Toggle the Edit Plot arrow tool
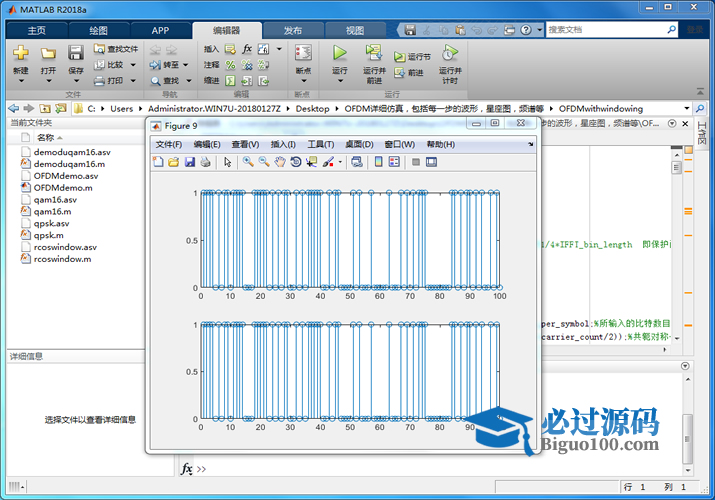The image size is (715, 500). pos(228,162)
